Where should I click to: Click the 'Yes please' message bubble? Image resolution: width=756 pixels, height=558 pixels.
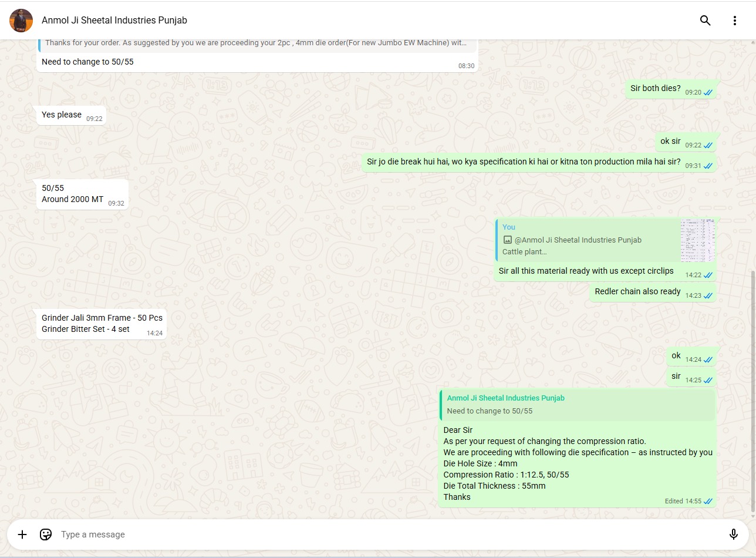(62, 115)
